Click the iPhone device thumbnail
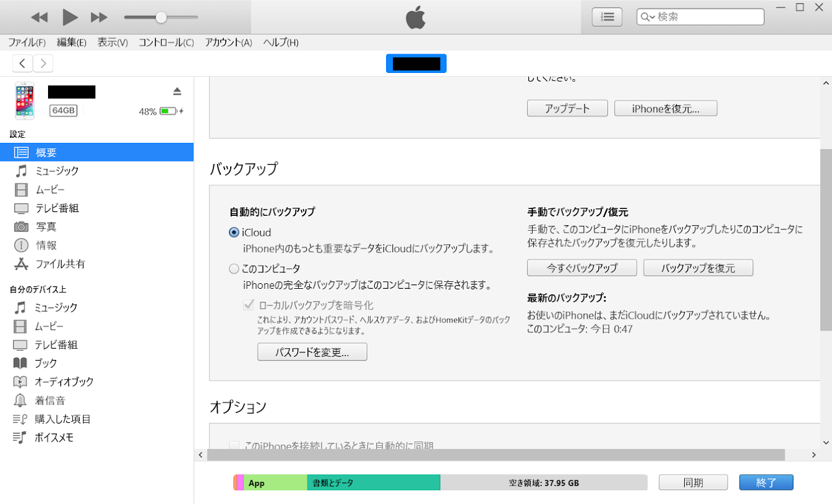 coord(25,100)
